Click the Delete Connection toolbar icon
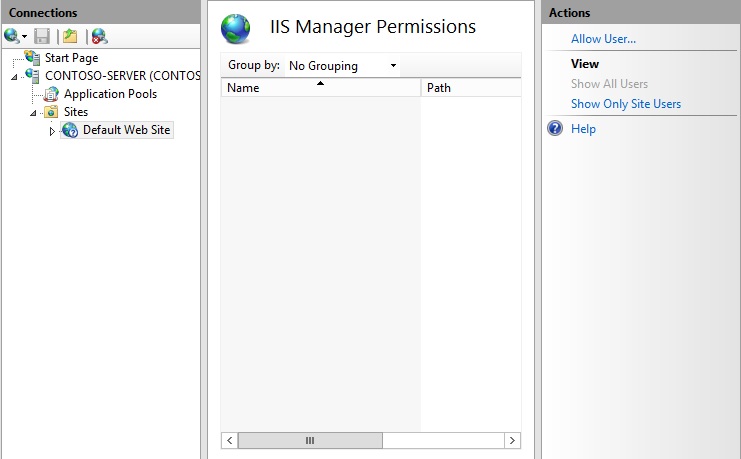 [98, 36]
